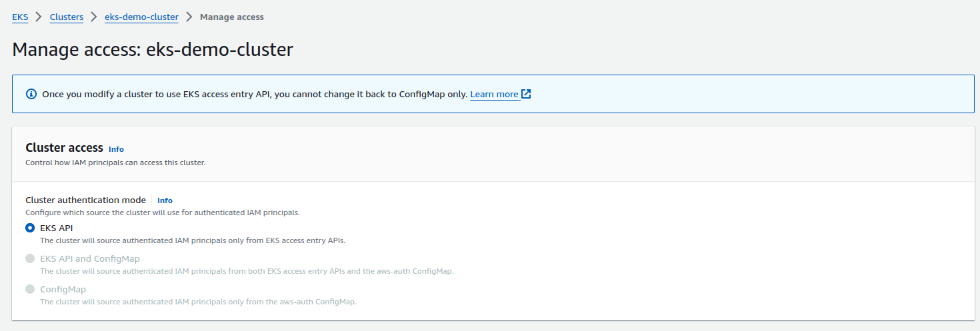This screenshot has height=331, width=980.
Task: Click text 'Control how IAM principals can access'
Action: [x=115, y=163]
